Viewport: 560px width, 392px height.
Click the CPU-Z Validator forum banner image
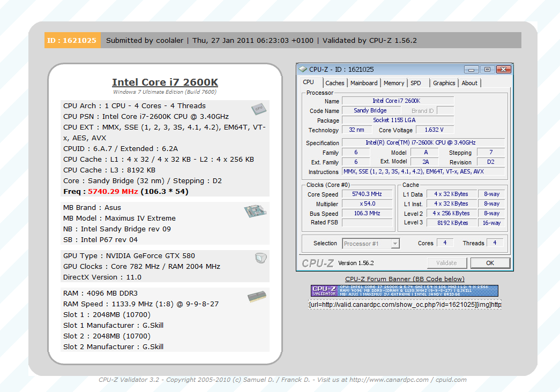coord(404,291)
